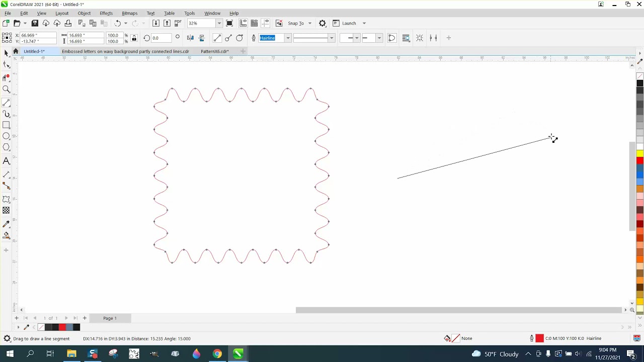Screen dimensions: 644x362
Task: Toggle full-screen preview
Action: pos(229,23)
